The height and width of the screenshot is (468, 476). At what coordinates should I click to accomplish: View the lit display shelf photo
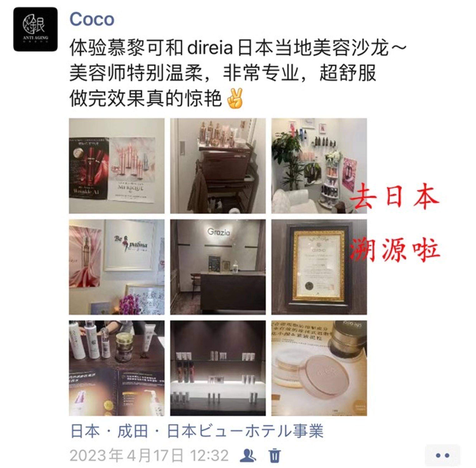click(218, 368)
